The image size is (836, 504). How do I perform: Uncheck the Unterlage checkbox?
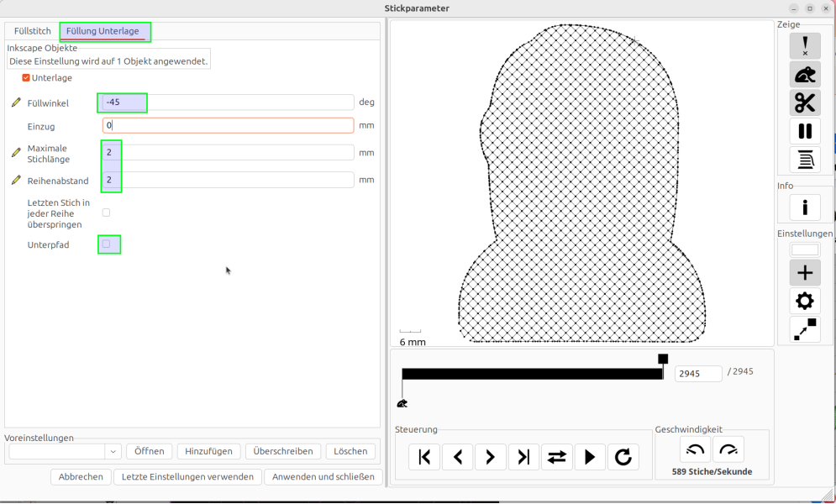tap(26, 78)
